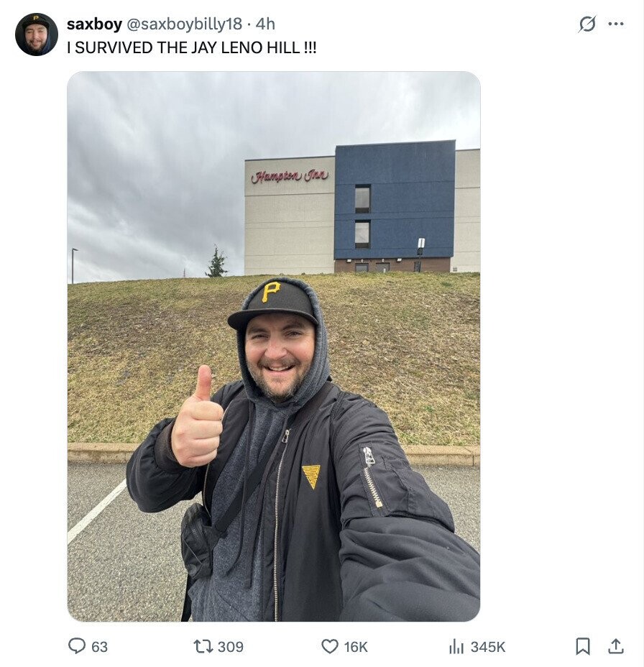
Task: Click the Hampton Inn sign in photo
Action: [290, 176]
